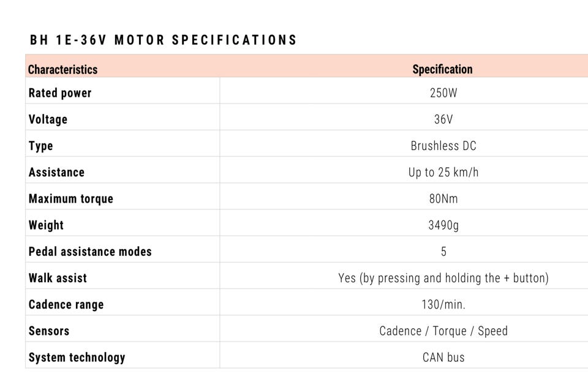
Task: Select the Specification column header
Action: point(442,69)
